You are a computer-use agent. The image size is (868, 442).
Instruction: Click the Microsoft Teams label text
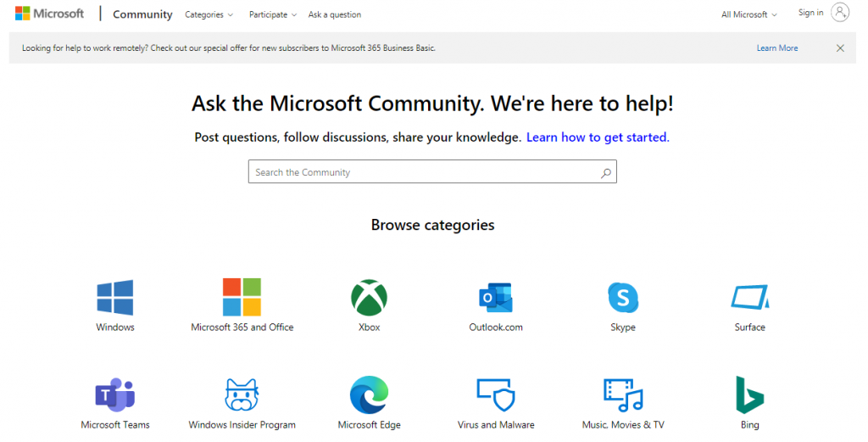pyautogui.click(x=115, y=425)
